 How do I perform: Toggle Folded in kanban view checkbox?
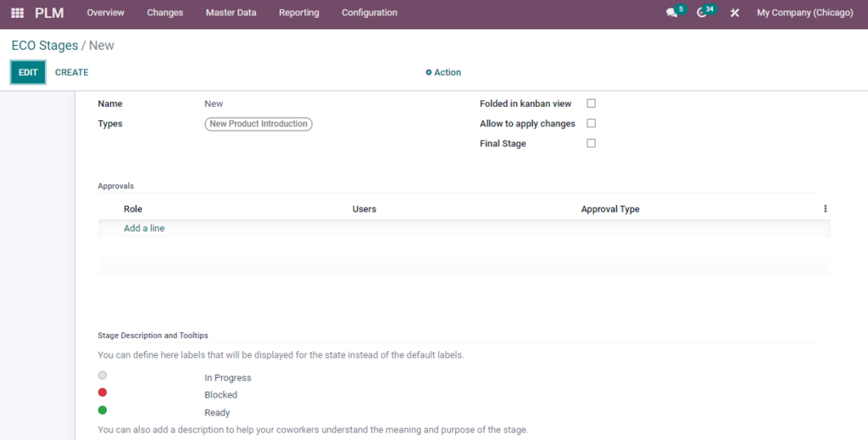(591, 103)
